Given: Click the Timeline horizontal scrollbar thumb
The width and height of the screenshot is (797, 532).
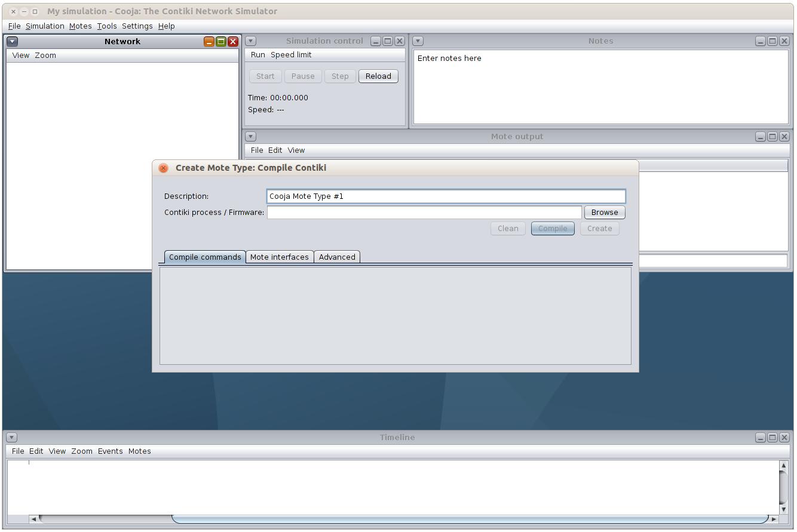Looking at the screenshot, I should click(471, 519).
